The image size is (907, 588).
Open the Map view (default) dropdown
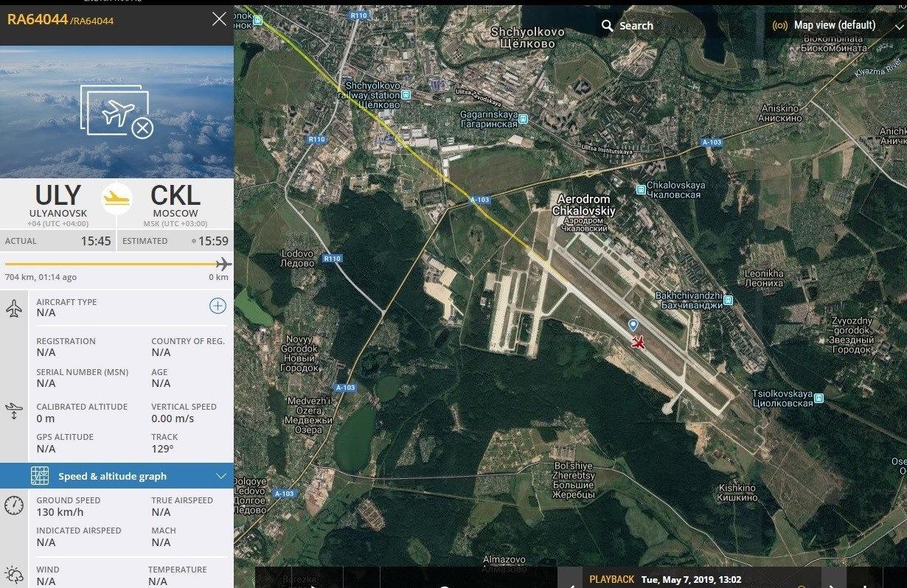[838, 26]
